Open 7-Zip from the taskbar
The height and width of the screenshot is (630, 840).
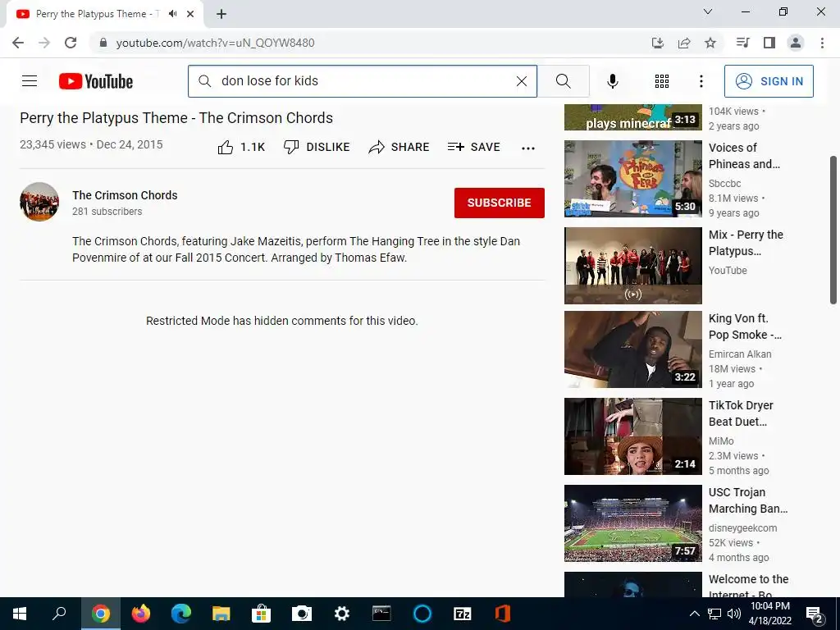pos(463,614)
